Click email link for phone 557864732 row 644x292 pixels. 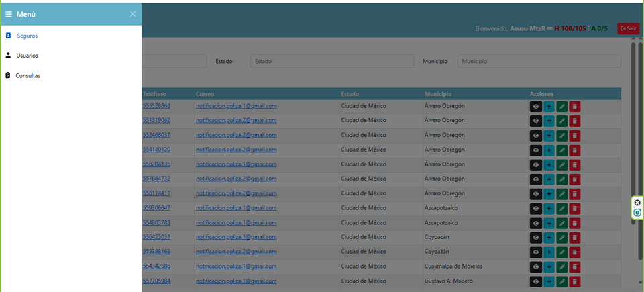coord(236,179)
